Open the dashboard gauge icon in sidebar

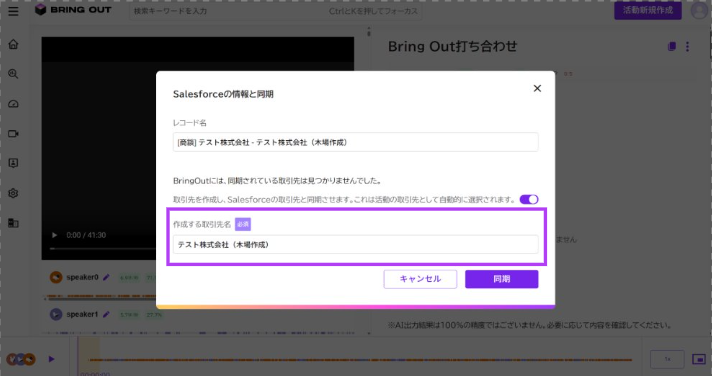(x=13, y=104)
